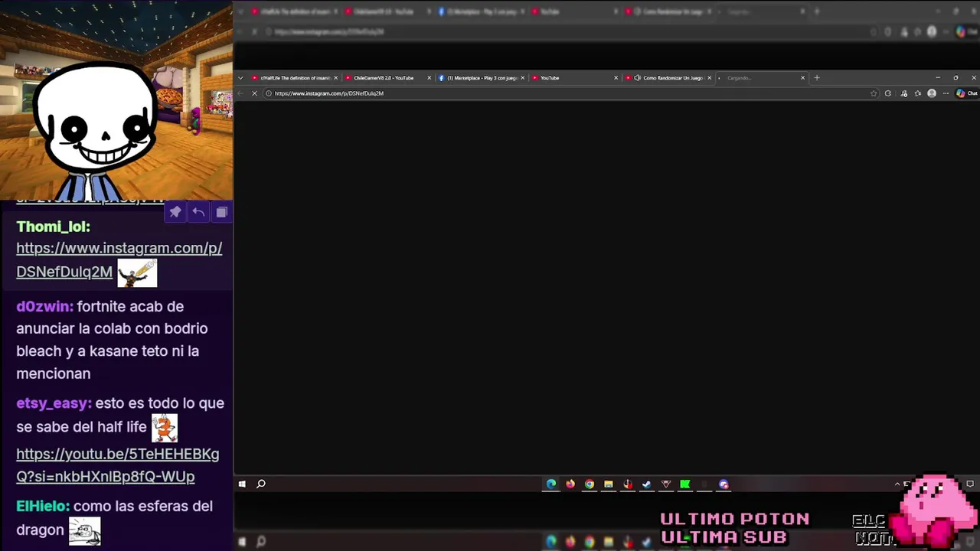Switch to the Marketplace Play 3 tab in main browser
980x551 pixels.
482,77
